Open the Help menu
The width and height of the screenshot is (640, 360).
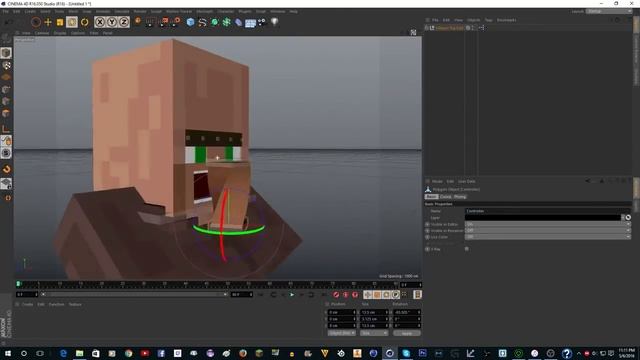(293, 11)
